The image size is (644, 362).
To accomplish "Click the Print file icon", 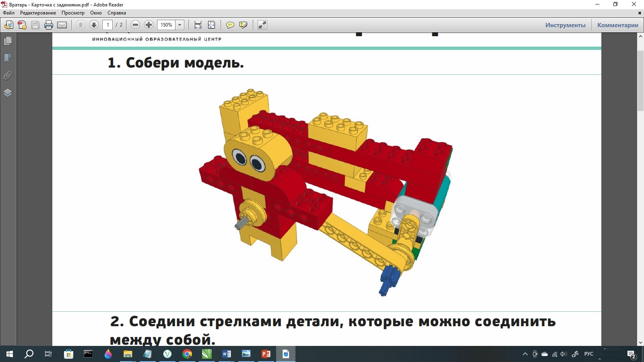I will pyautogui.click(x=49, y=25).
